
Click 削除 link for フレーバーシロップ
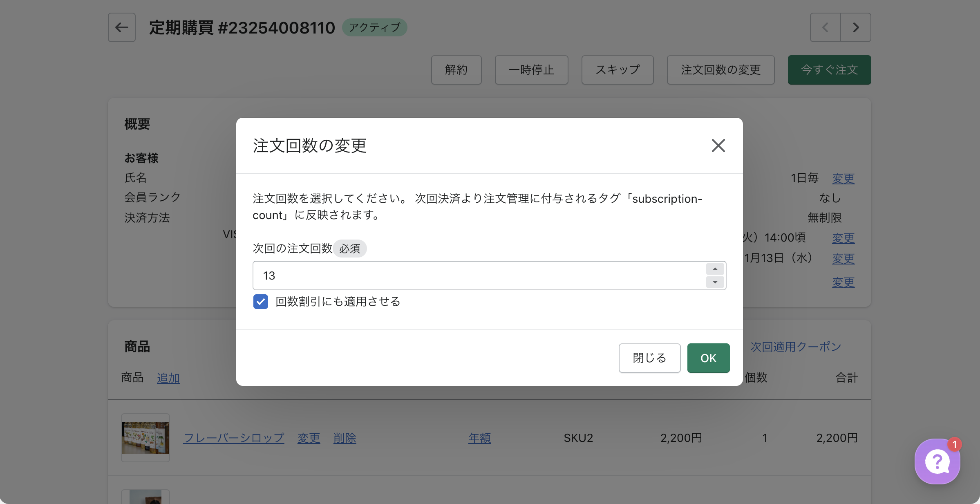[x=345, y=438]
